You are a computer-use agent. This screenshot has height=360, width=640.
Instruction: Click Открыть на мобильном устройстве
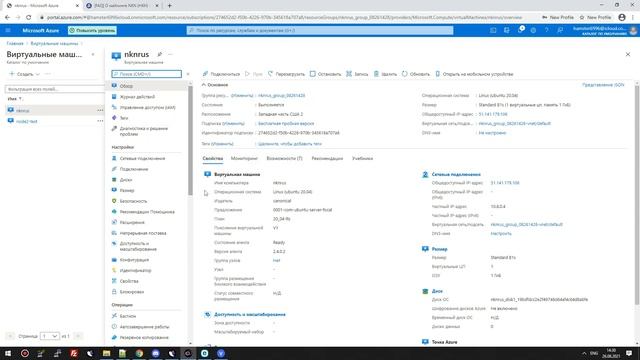474,74
